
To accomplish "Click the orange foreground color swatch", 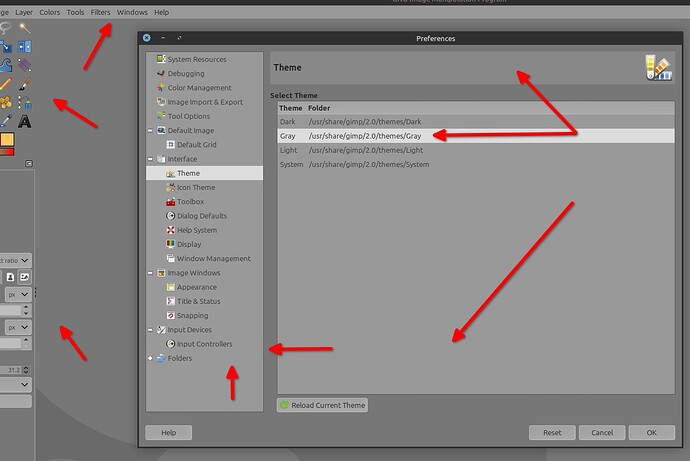I will click(7, 140).
